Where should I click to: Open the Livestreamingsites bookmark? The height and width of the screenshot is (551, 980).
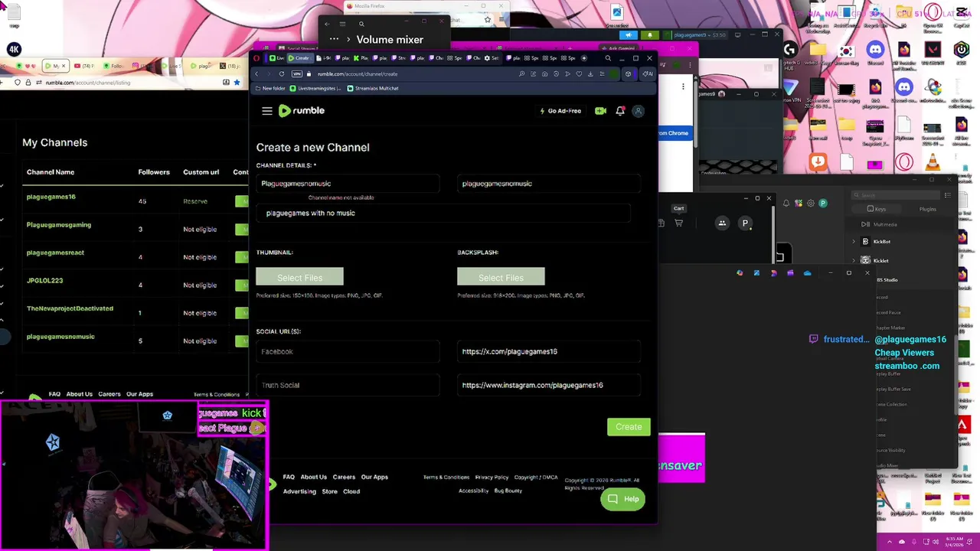(315, 89)
